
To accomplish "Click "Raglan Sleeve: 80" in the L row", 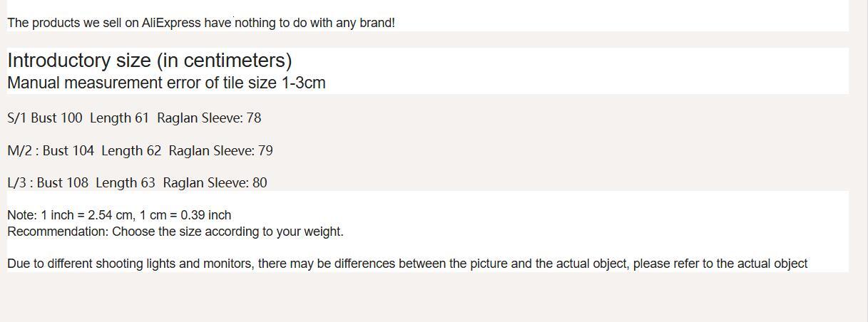I will tap(215, 183).
